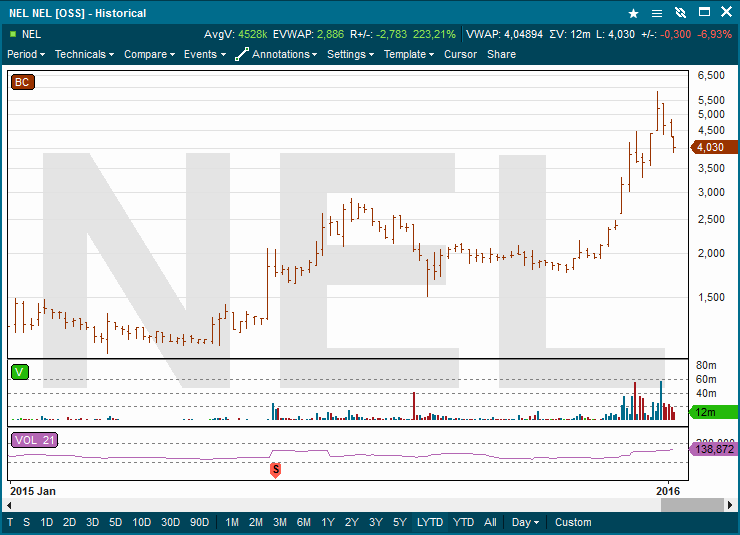Select the YTD period
Image resolution: width=740 pixels, height=535 pixels.
point(463,522)
